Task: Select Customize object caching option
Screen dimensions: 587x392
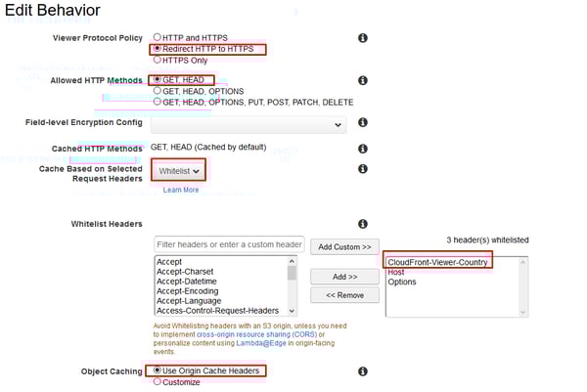Action: (x=158, y=381)
